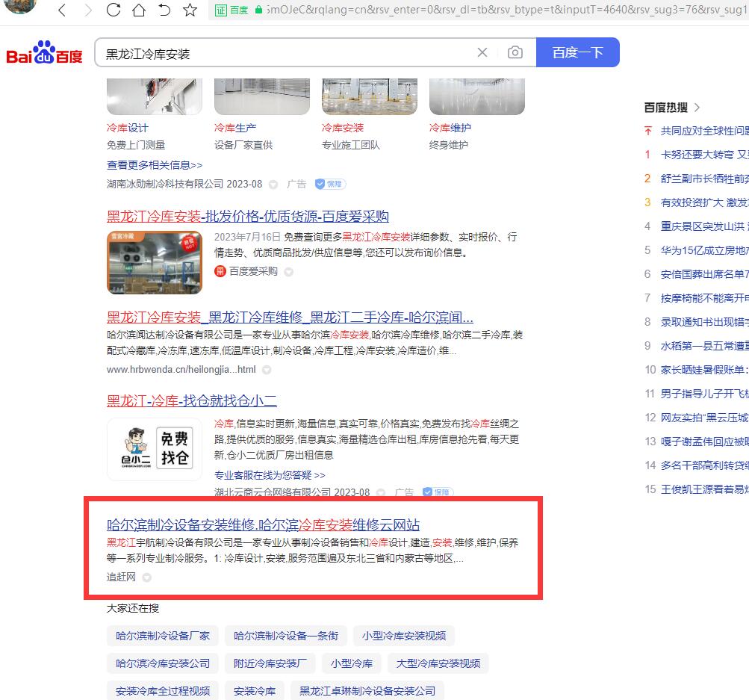
Task: Click the 保障 badge next to 湖南冰勋制冷
Action: pos(330,184)
